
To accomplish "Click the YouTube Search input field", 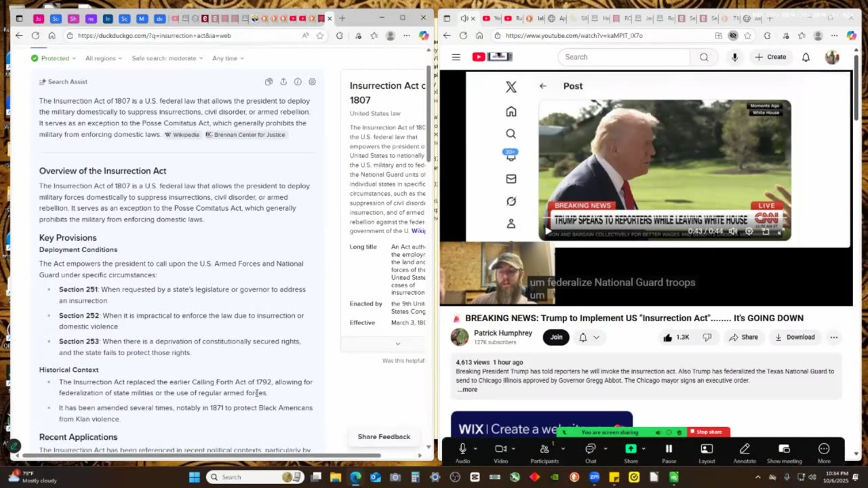I will point(624,57).
